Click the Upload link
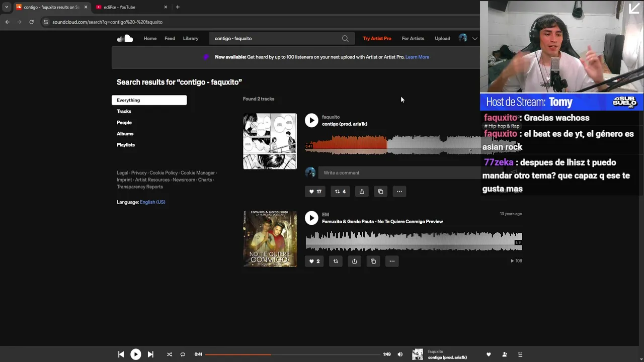 [x=442, y=38]
